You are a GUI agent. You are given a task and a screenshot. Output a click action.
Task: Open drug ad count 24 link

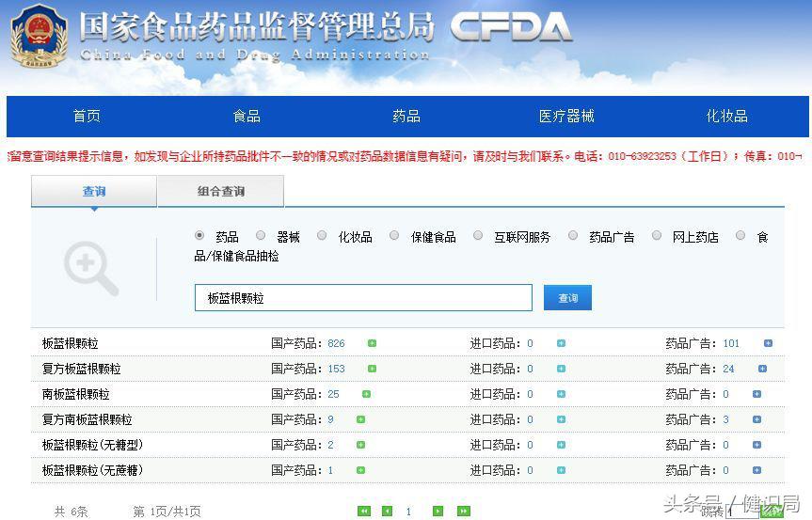(728, 369)
